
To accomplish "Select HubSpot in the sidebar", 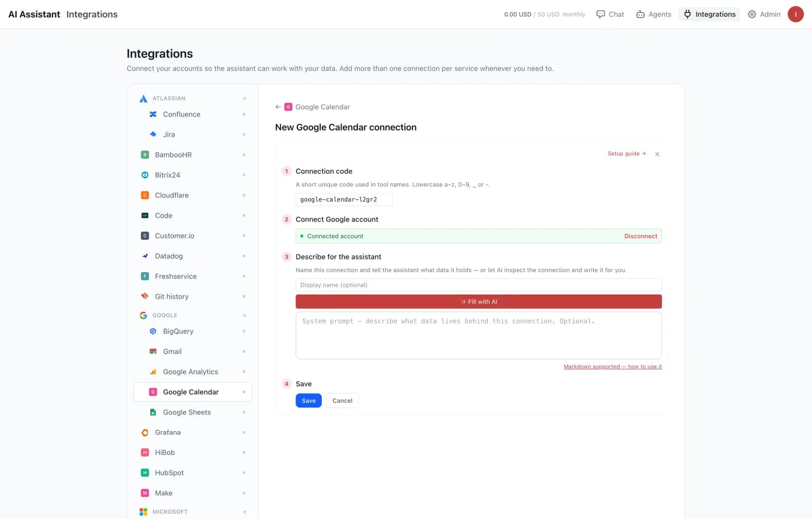I will 192,473.
